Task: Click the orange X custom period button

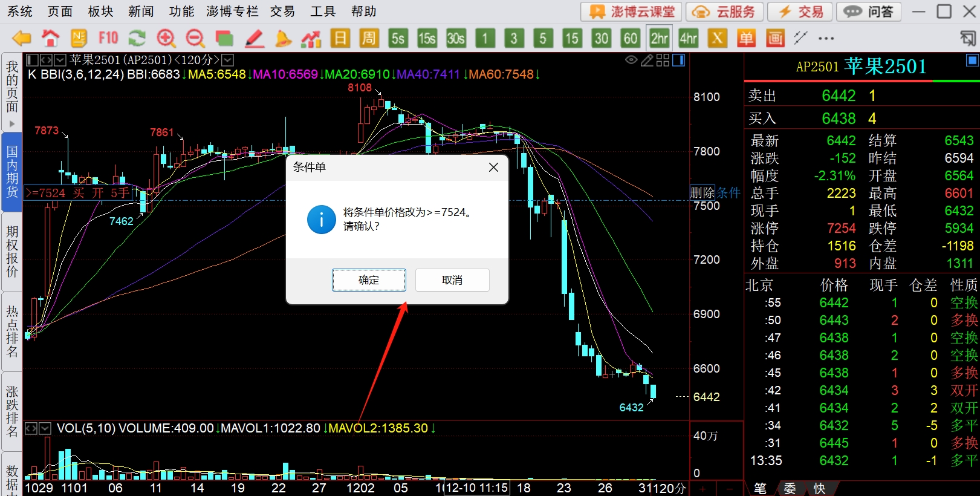Action: point(717,39)
